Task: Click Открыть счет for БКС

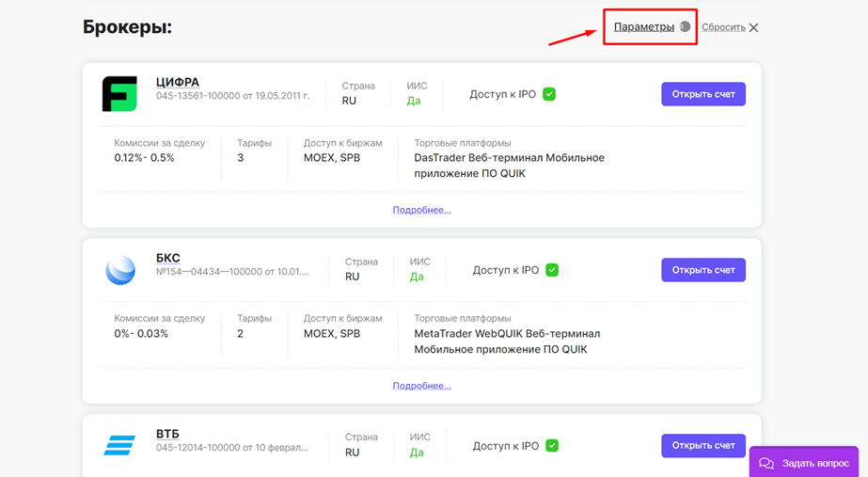Action: [703, 270]
